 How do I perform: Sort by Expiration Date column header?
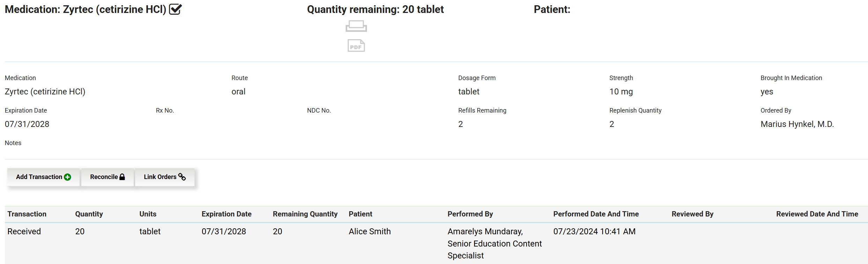point(226,214)
